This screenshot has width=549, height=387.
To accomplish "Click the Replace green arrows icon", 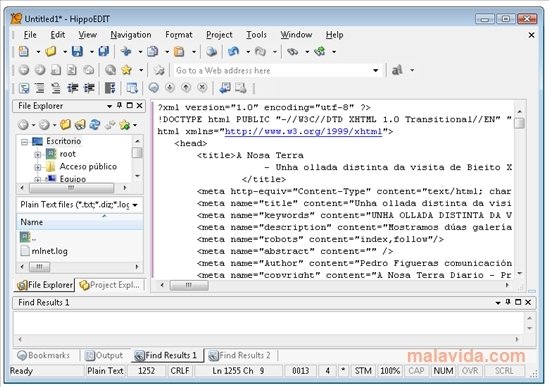I will [x=320, y=51].
